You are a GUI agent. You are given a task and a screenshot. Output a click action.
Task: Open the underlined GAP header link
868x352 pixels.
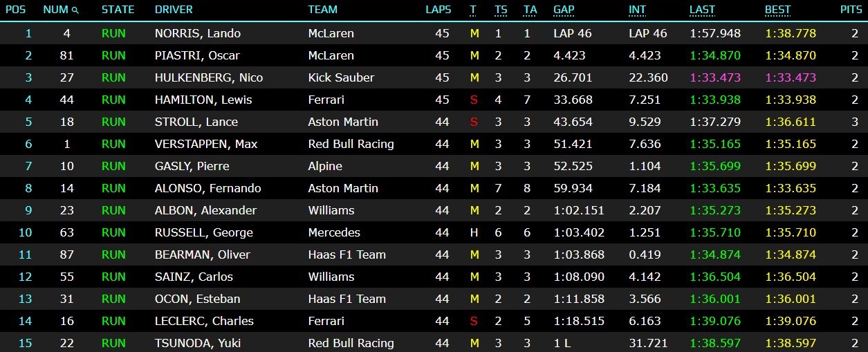(x=564, y=10)
